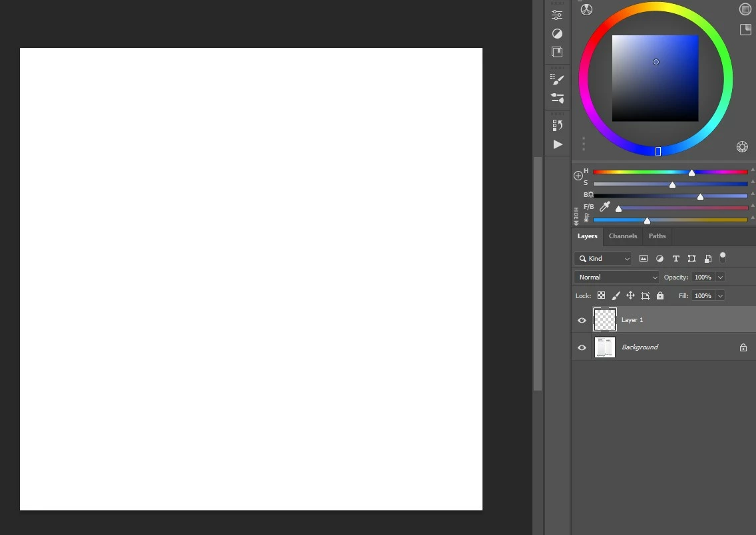Open the Libraries panel bookmark icon
756x535 pixels.
point(557,52)
